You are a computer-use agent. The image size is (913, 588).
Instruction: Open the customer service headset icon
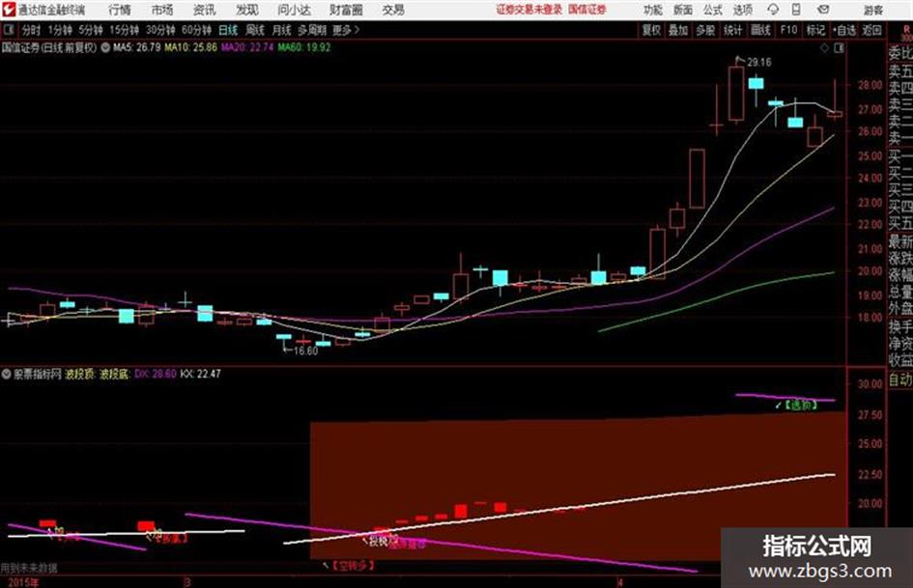[x=773, y=10]
